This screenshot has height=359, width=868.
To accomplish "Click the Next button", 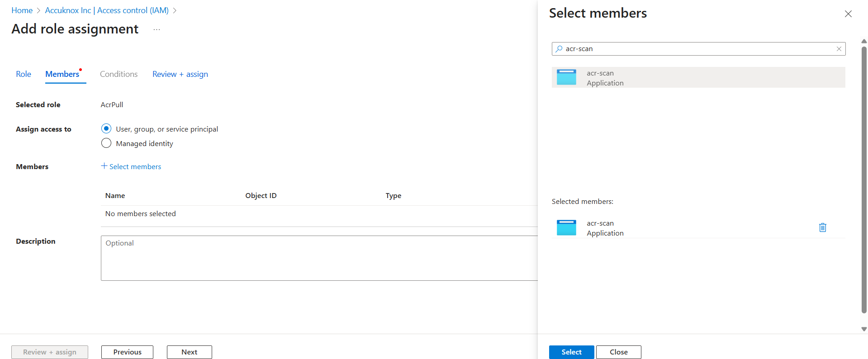I will 189,352.
